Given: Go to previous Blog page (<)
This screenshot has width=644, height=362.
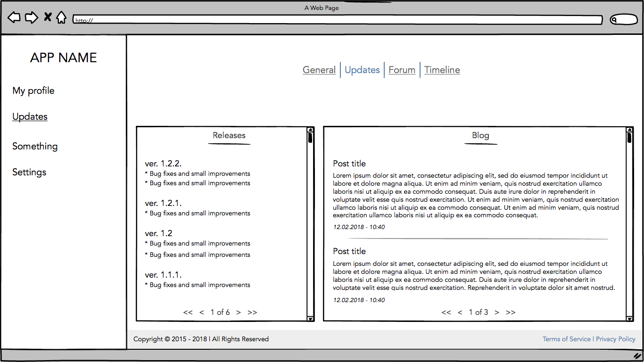Looking at the screenshot, I should tap(460, 312).
